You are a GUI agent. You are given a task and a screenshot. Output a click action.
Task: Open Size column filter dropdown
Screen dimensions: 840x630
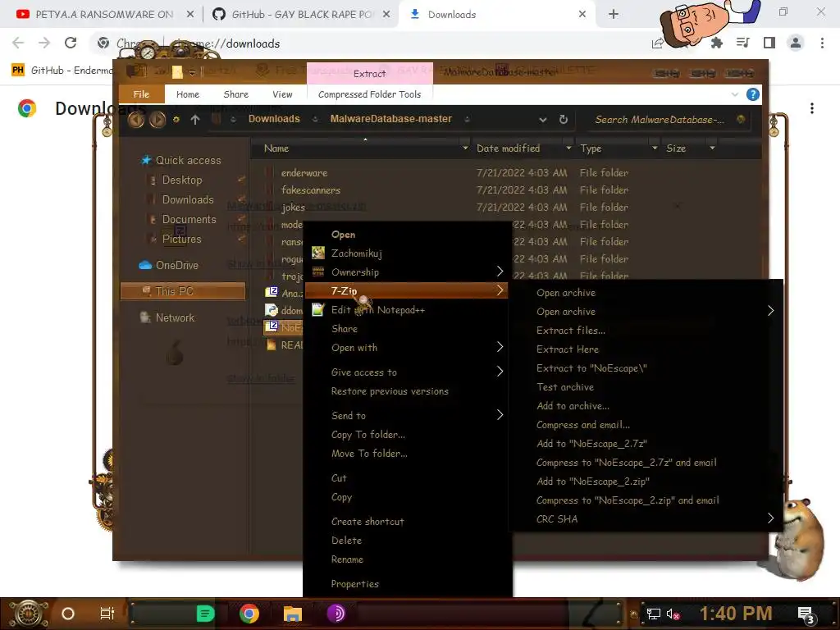point(712,148)
